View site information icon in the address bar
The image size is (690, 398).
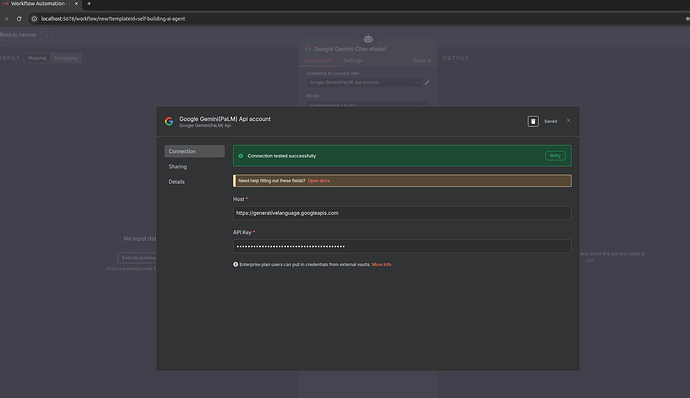click(x=34, y=19)
